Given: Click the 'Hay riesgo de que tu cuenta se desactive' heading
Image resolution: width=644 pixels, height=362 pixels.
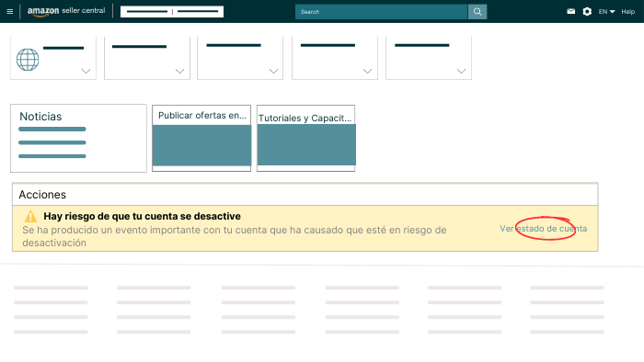Looking at the screenshot, I should [x=142, y=216].
